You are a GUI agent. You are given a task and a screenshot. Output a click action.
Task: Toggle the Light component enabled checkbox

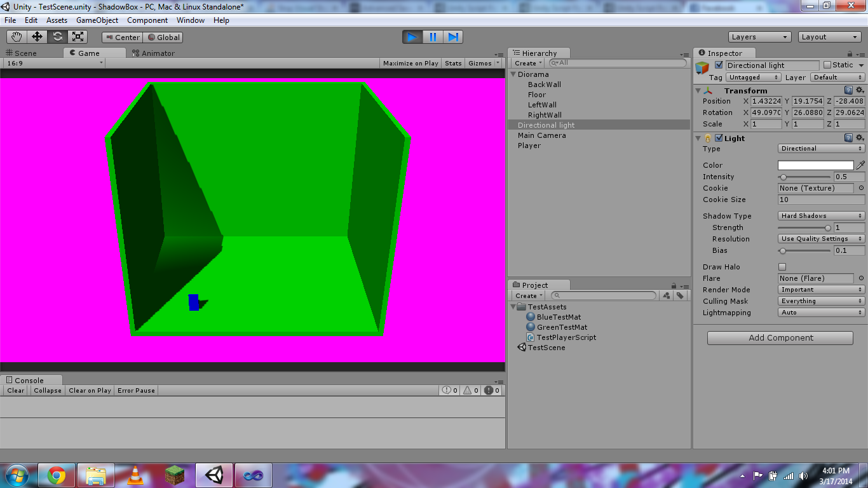719,138
